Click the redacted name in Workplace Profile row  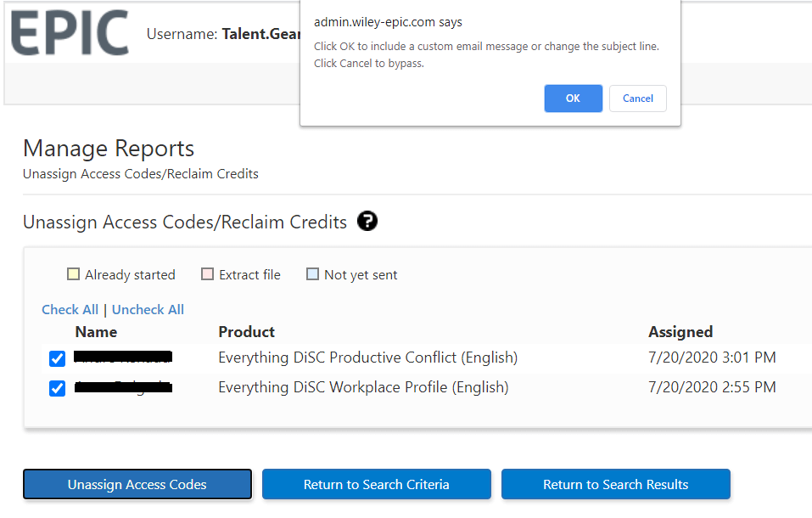(123, 387)
